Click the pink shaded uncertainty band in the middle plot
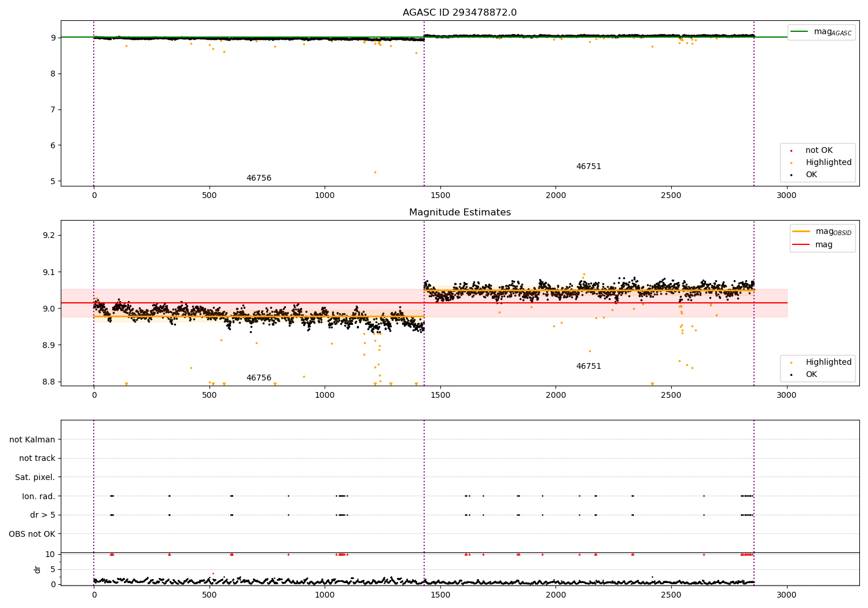This screenshot has height=608, width=868. click(x=424, y=303)
